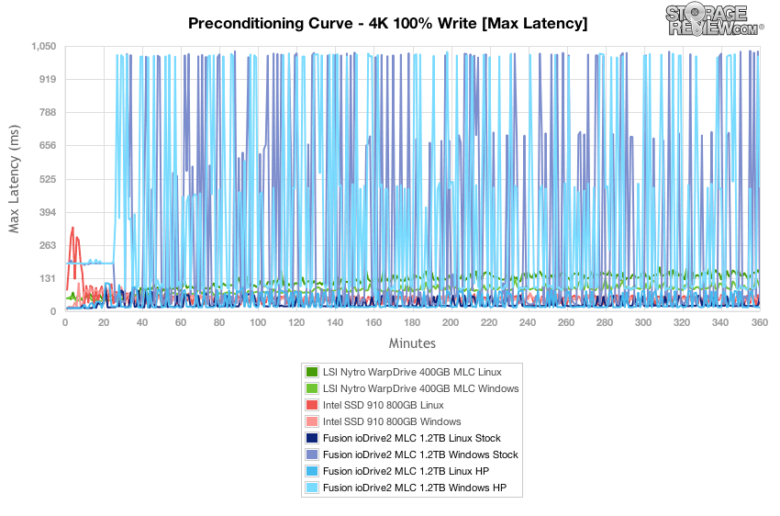Click the light blue Fusion ioDrive2 Windows HP swatch

point(312,488)
